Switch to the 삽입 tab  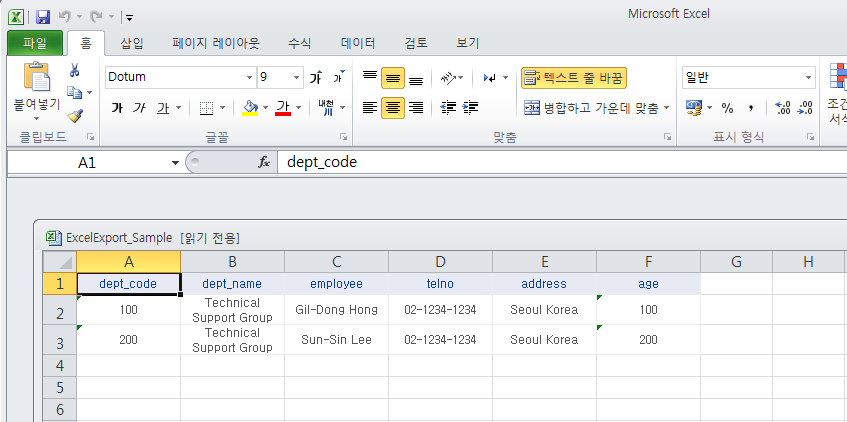[x=132, y=43]
